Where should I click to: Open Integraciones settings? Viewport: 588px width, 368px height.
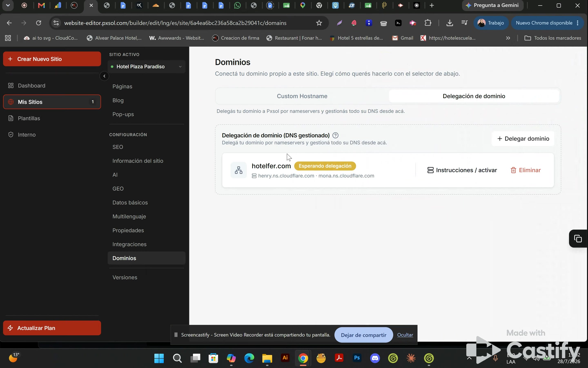[129, 244]
